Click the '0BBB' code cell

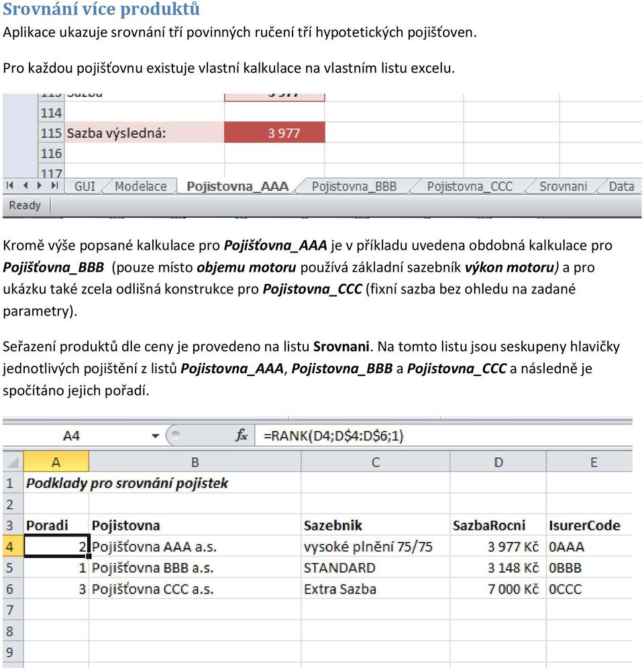click(x=590, y=567)
